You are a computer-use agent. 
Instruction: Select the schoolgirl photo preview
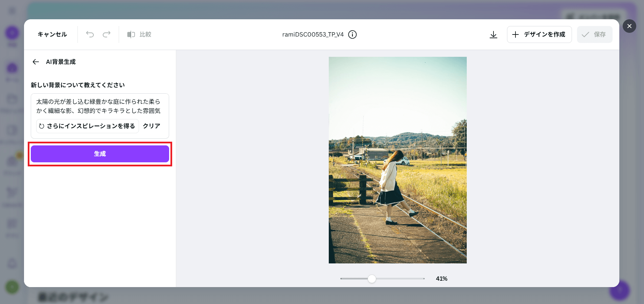397,160
